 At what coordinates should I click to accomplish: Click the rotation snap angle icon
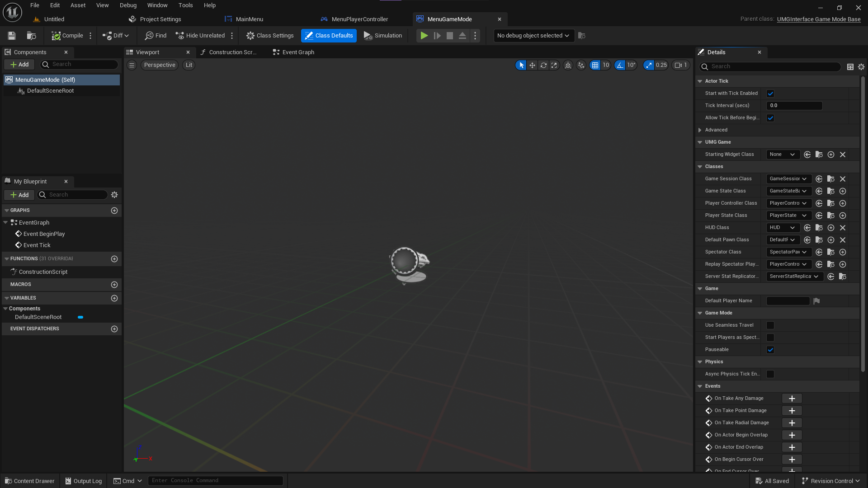(x=620, y=65)
